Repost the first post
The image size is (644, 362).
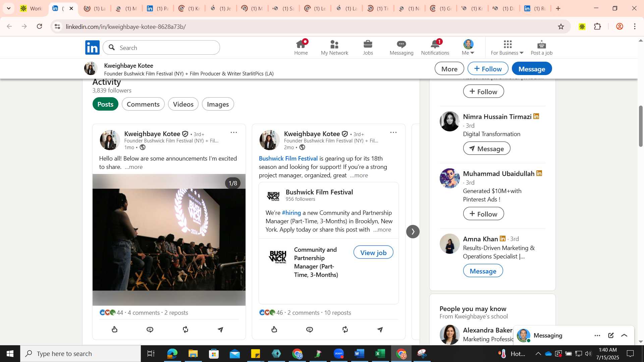click(x=185, y=329)
